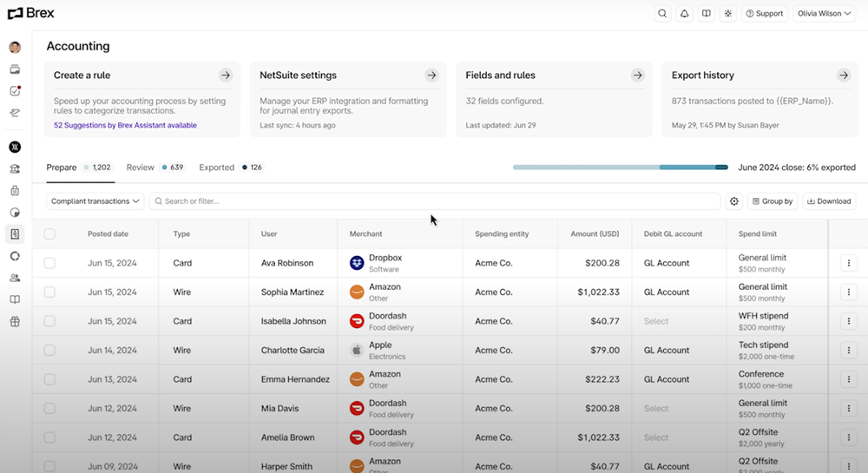868x473 pixels.
Task: Click the black X company icon in sidebar
Action: click(15, 147)
